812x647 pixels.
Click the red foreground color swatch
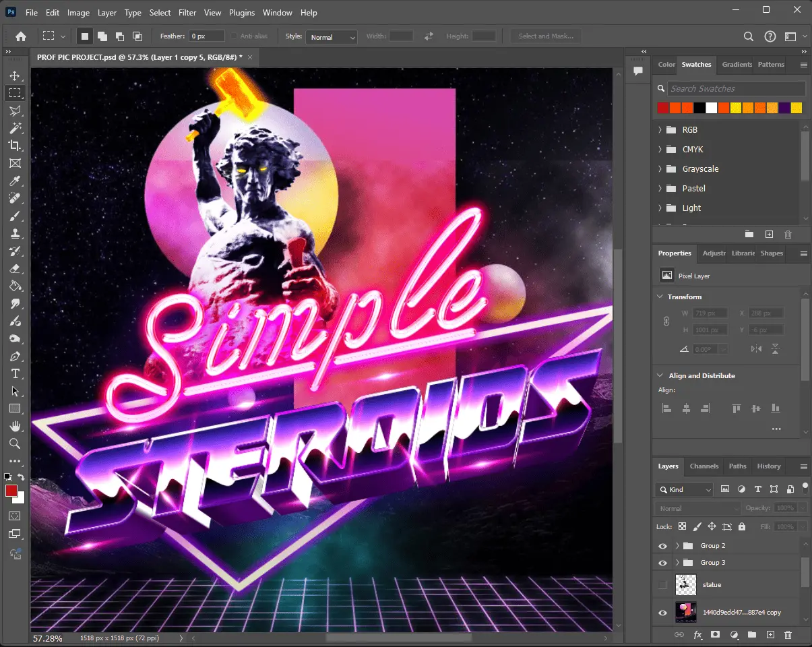click(x=11, y=491)
